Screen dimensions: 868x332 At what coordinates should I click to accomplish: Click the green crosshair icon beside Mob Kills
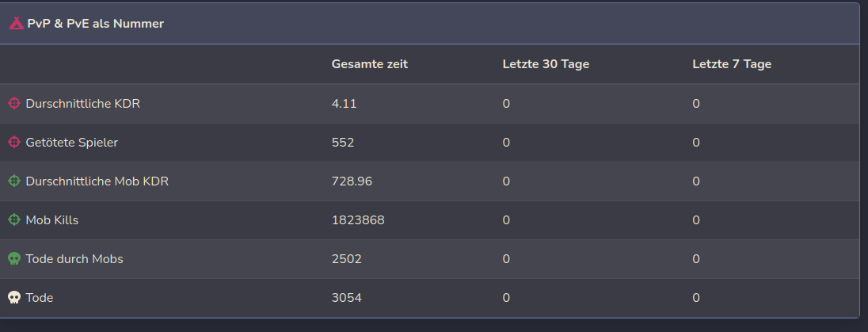tap(14, 220)
